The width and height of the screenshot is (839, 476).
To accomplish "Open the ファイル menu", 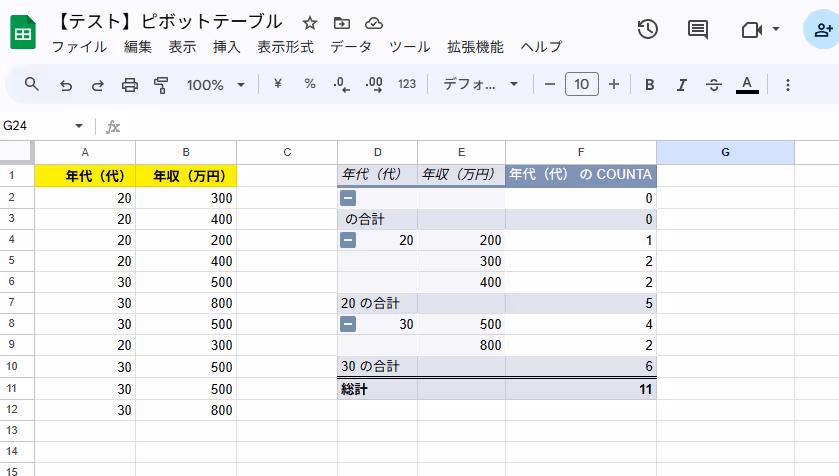I will click(x=80, y=47).
